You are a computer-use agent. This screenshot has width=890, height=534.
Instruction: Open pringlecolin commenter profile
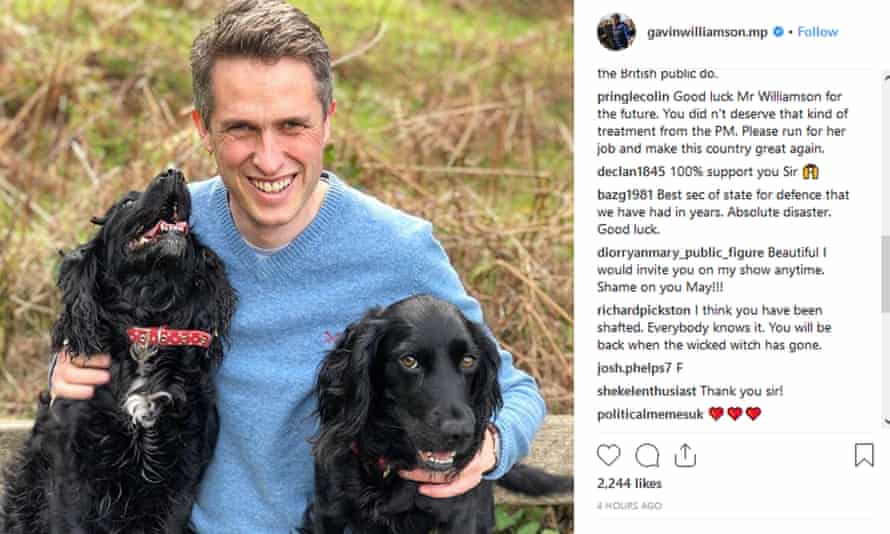(633, 96)
